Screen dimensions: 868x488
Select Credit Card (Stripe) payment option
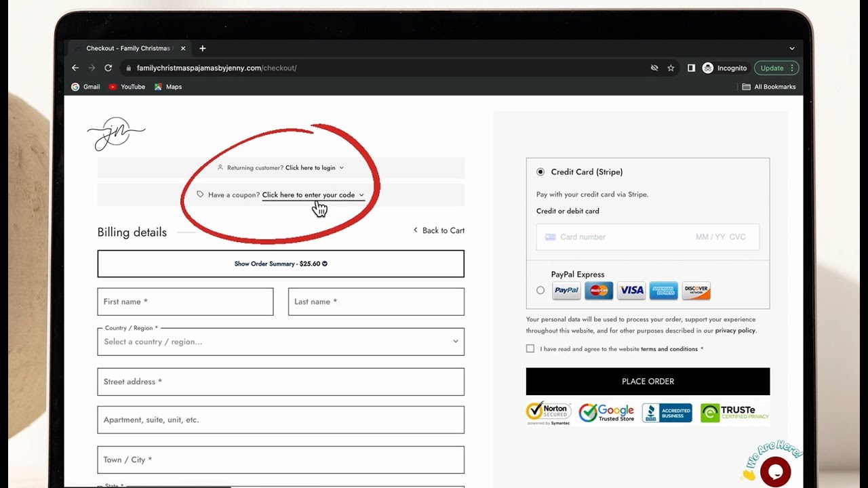tap(540, 172)
